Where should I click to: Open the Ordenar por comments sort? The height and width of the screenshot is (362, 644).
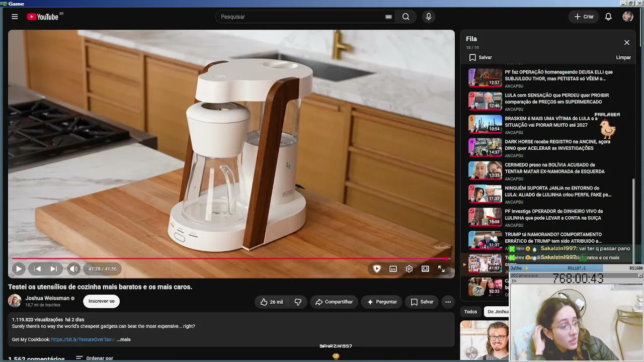(x=95, y=358)
